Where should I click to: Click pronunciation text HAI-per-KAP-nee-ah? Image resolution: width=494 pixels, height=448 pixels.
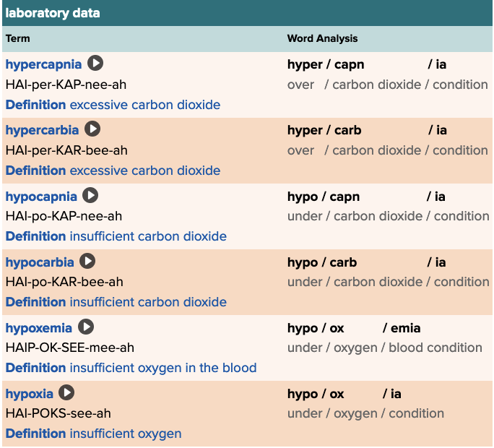(x=66, y=85)
